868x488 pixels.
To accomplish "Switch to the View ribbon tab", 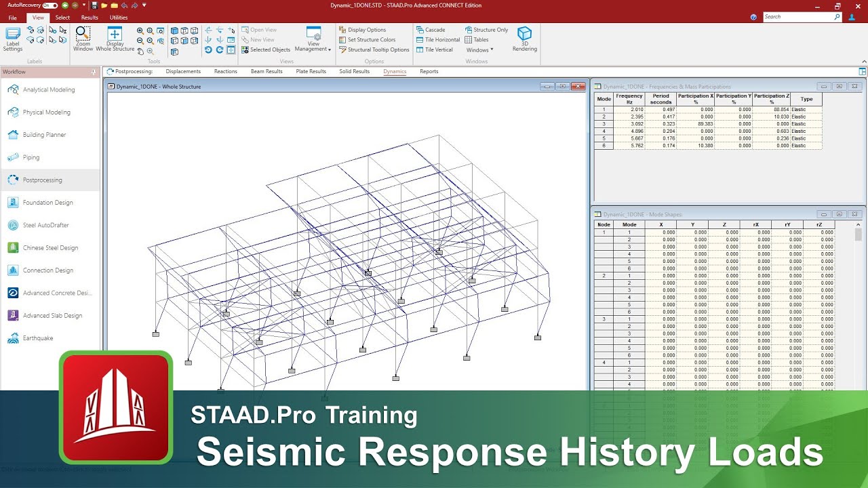I will point(38,18).
